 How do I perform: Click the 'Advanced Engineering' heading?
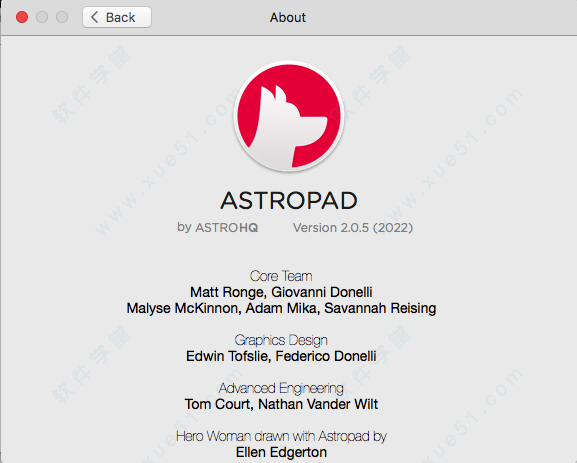click(281, 388)
